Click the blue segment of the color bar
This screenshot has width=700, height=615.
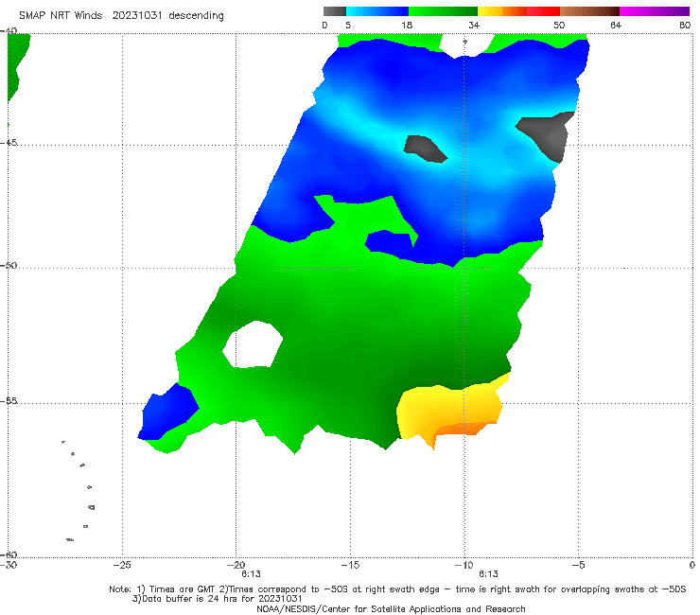pos(377,11)
